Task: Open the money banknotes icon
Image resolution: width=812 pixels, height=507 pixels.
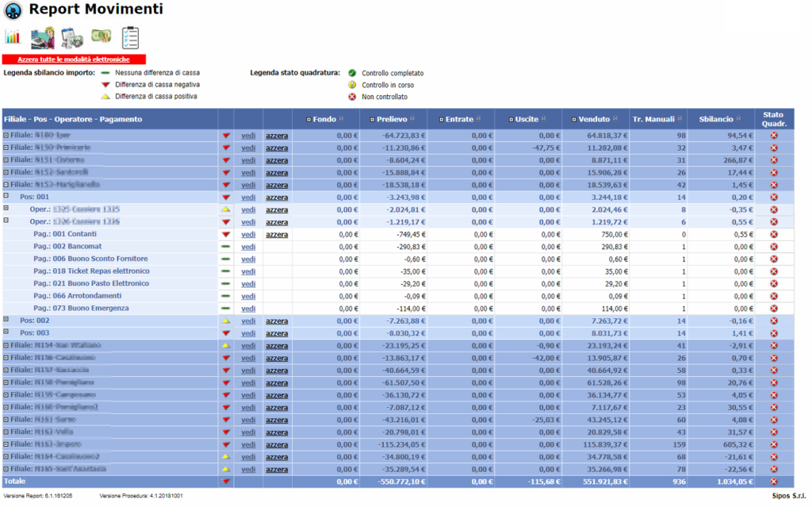Action: coord(101,36)
